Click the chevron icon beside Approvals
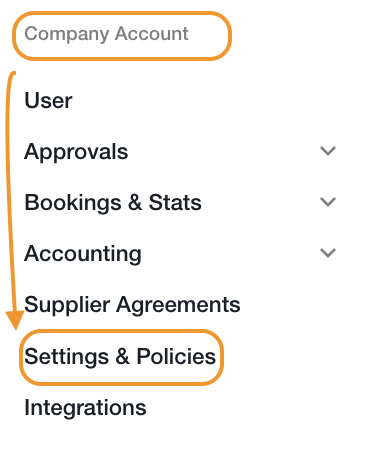 click(x=328, y=151)
